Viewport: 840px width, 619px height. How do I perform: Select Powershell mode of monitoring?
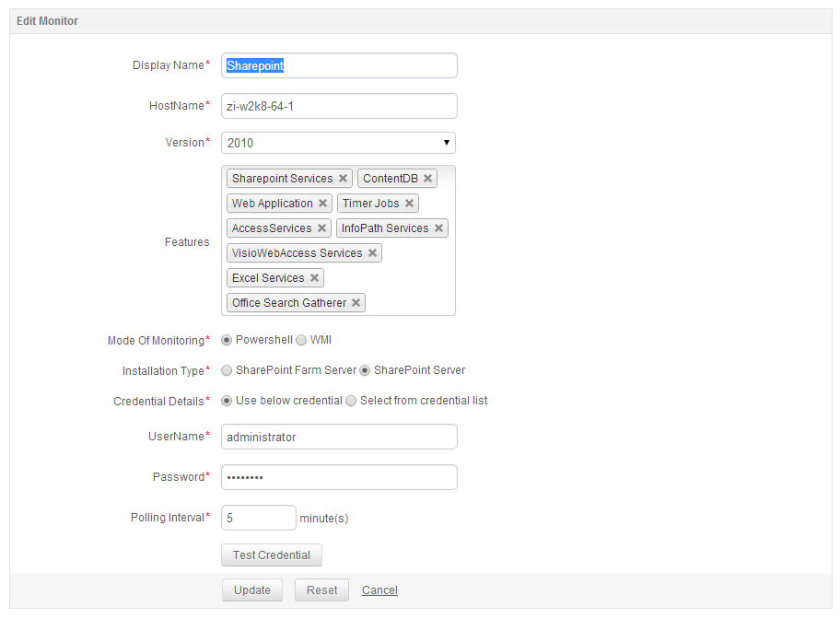pyautogui.click(x=227, y=340)
